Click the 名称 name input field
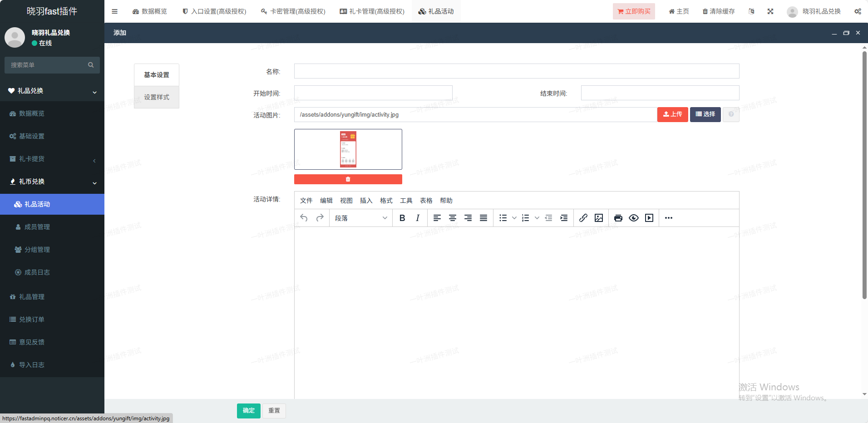 tap(516, 71)
